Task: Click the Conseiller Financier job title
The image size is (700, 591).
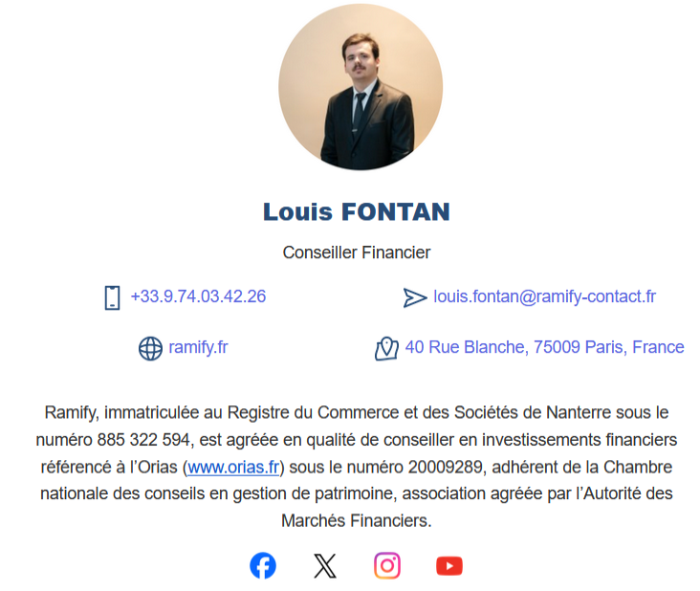Action: click(x=357, y=252)
